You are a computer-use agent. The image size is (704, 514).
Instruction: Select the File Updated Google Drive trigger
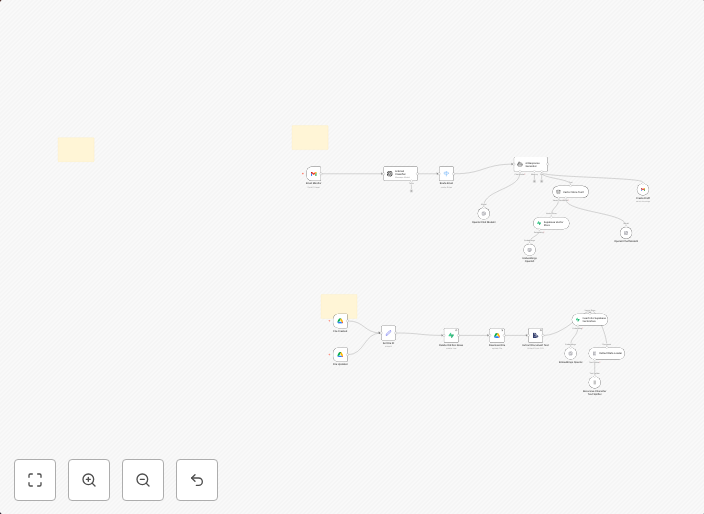[x=340, y=354]
